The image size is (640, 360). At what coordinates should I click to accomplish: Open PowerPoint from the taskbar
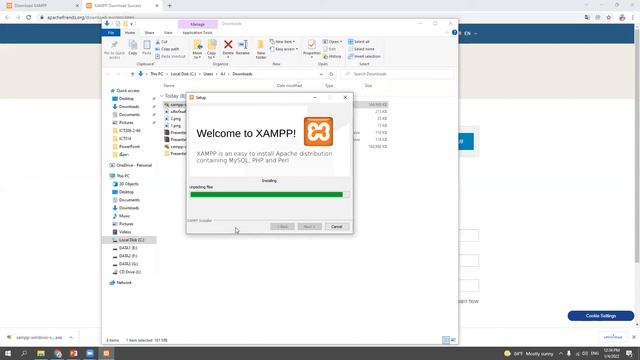(x=73, y=353)
